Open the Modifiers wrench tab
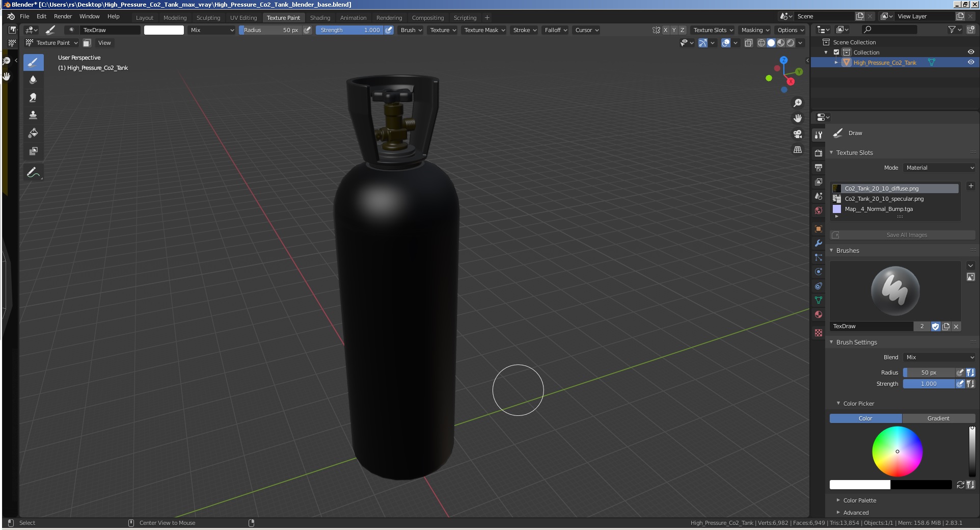Image resolution: width=980 pixels, height=530 pixels. (x=819, y=243)
